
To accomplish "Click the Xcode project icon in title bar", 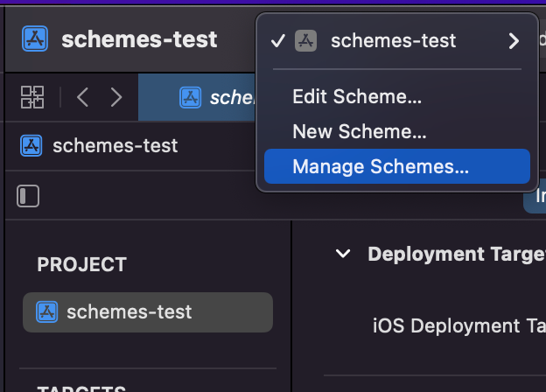I will pyautogui.click(x=35, y=39).
